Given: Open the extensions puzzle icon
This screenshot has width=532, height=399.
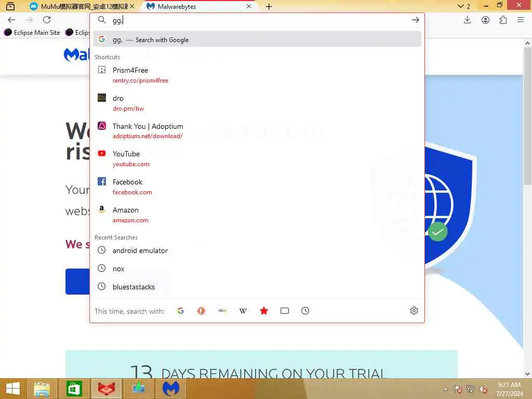Looking at the screenshot, I should pyautogui.click(x=503, y=20).
